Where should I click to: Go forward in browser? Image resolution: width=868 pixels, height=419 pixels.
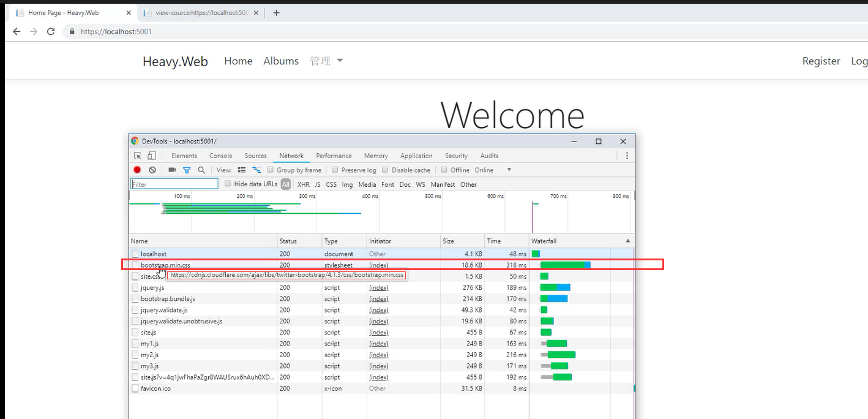click(x=34, y=31)
